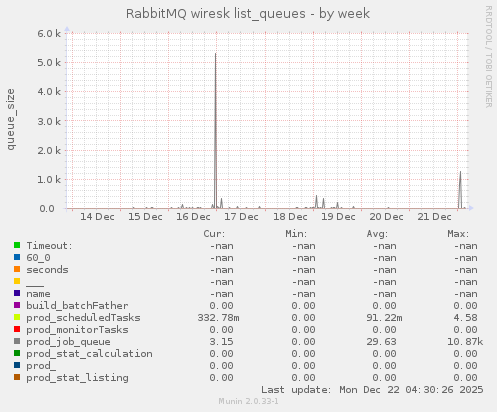The image size is (497, 412).
Task: Click the 3.0 k y-axis tick label
Action: (49, 121)
